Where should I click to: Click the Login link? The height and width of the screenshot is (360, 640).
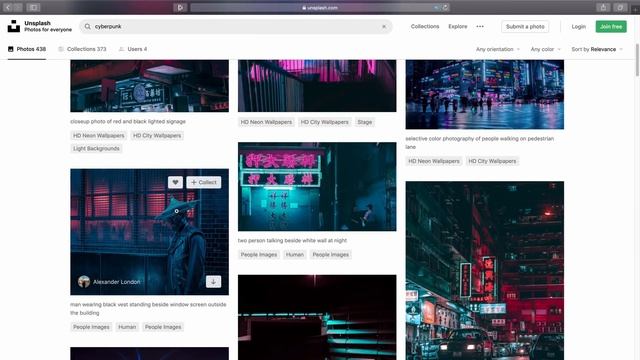pyautogui.click(x=578, y=27)
